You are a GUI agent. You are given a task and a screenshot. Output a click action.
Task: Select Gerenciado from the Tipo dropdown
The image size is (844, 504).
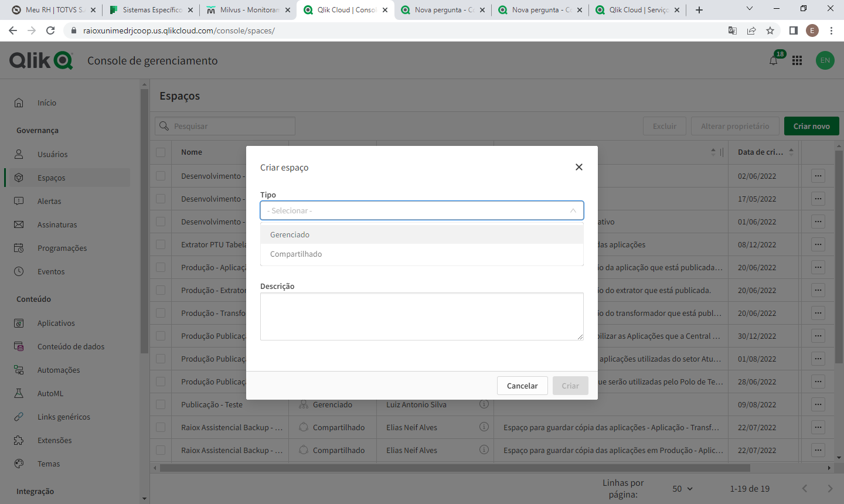pos(290,234)
